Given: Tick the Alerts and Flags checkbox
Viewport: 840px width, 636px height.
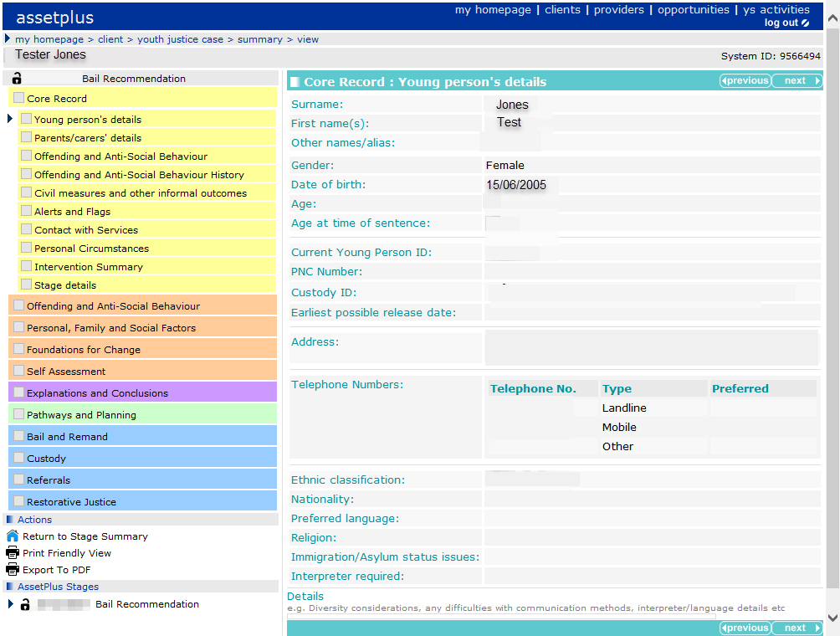Looking at the screenshot, I should [27, 212].
